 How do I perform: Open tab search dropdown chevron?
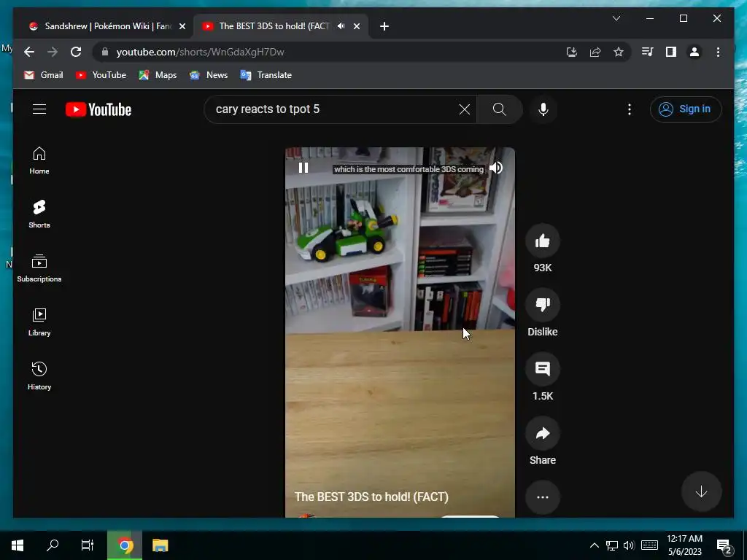(616, 18)
